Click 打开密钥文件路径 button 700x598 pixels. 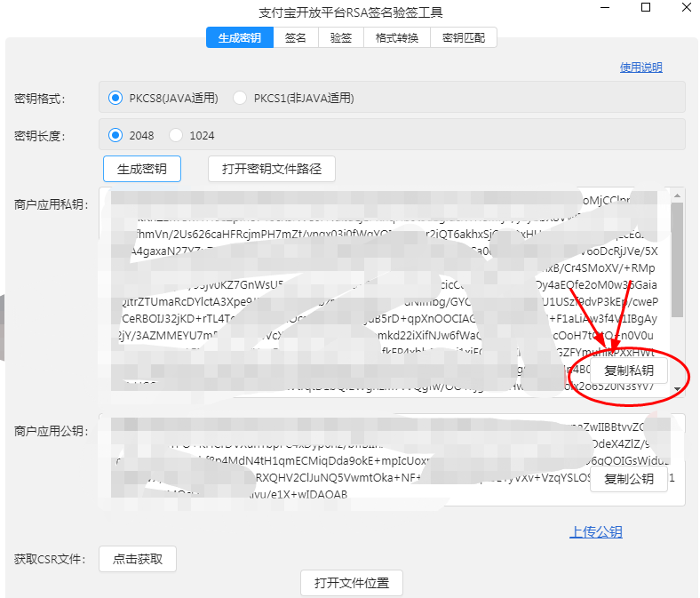272,169
